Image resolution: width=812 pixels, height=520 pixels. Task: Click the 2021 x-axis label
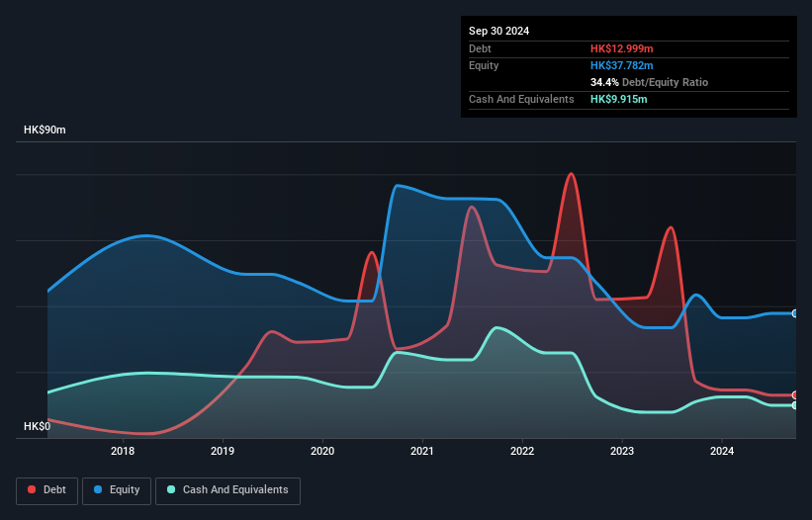pos(422,451)
